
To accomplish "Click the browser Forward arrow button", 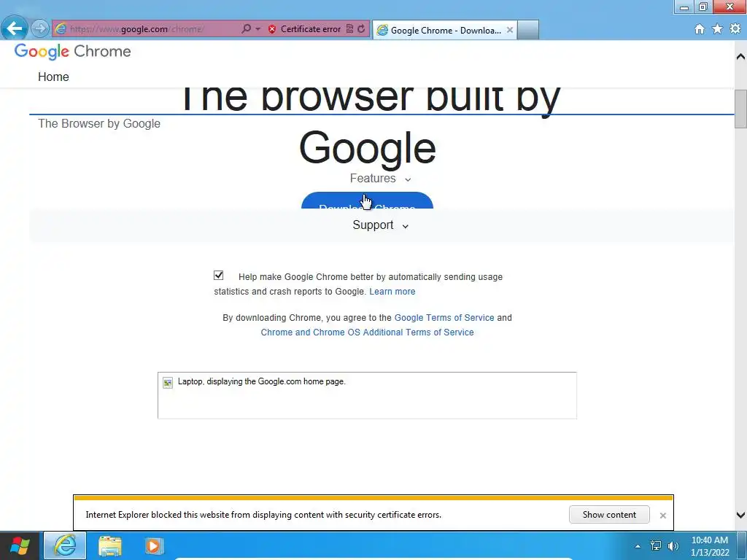I will tap(40, 28).
